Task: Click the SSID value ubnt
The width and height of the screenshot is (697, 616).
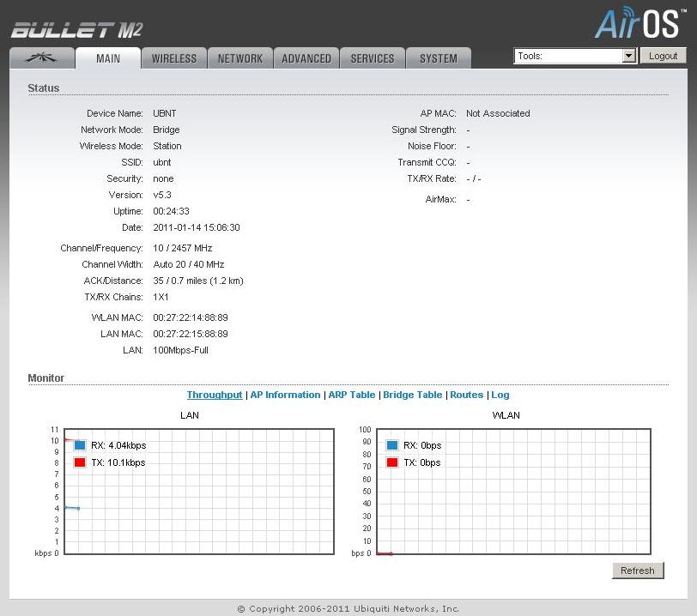Action: coord(161,162)
